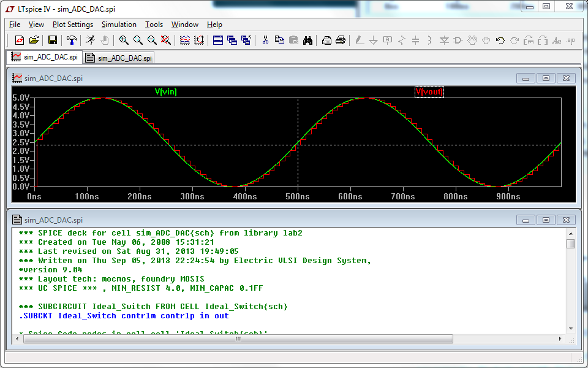Click the Tile Windows toolbar icon
This screenshot has width=588, height=368.
(217, 40)
